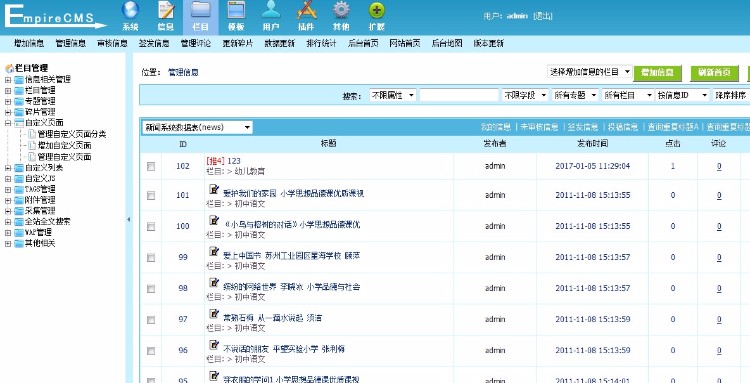Open the 未审核信息 filter link
The image size is (750, 383).
pos(539,127)
